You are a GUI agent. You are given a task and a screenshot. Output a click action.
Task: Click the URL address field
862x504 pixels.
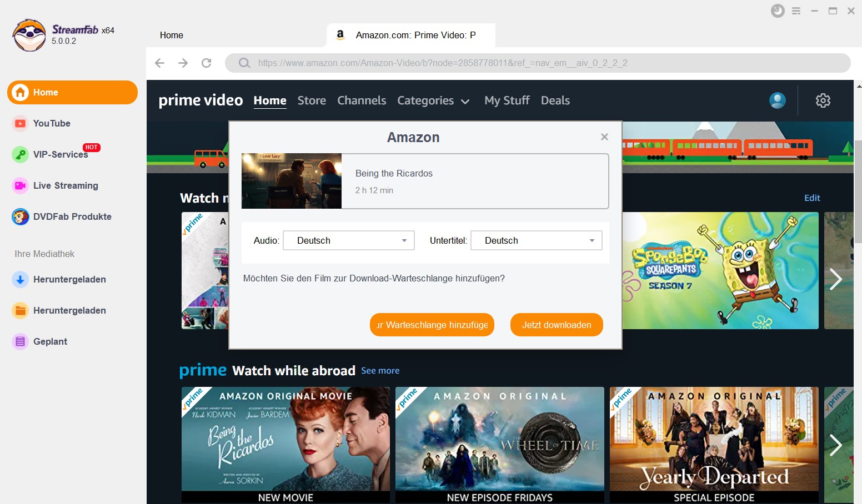click(x=537, y=63)
